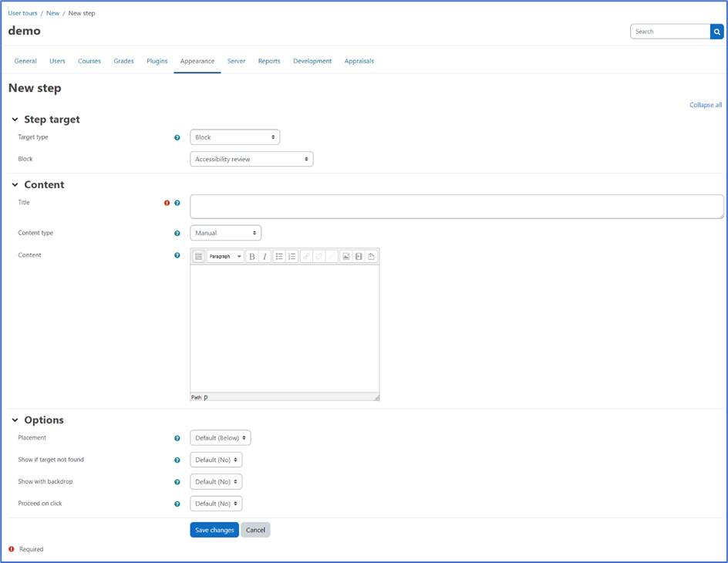Screen dimensions: 728x563
Task: Open help for Content editor
Action: (177, 255)
